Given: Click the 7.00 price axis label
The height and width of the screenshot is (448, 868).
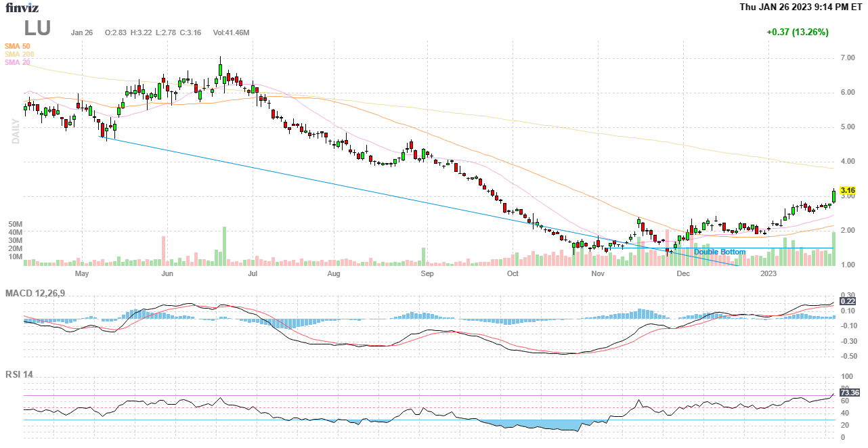Looking at the screenshot, I should click(x=847, y=58).
